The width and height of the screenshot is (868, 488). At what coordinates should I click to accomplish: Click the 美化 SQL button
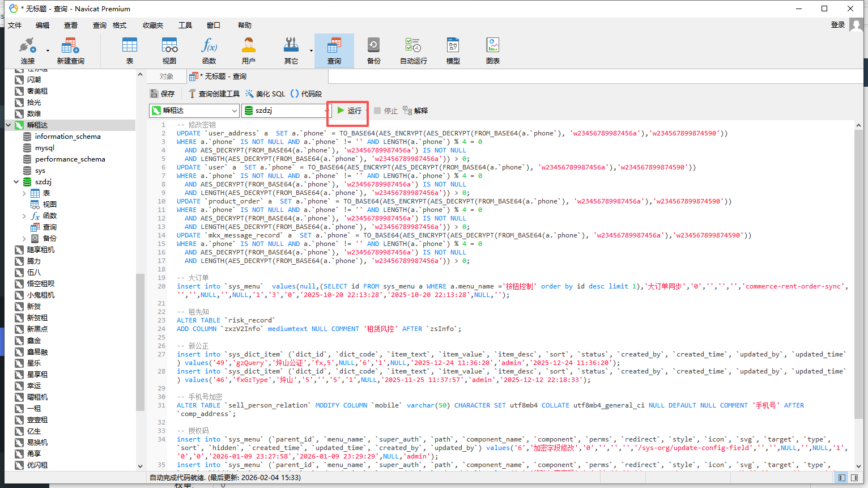pyautogui.click(x=265, y=94)
